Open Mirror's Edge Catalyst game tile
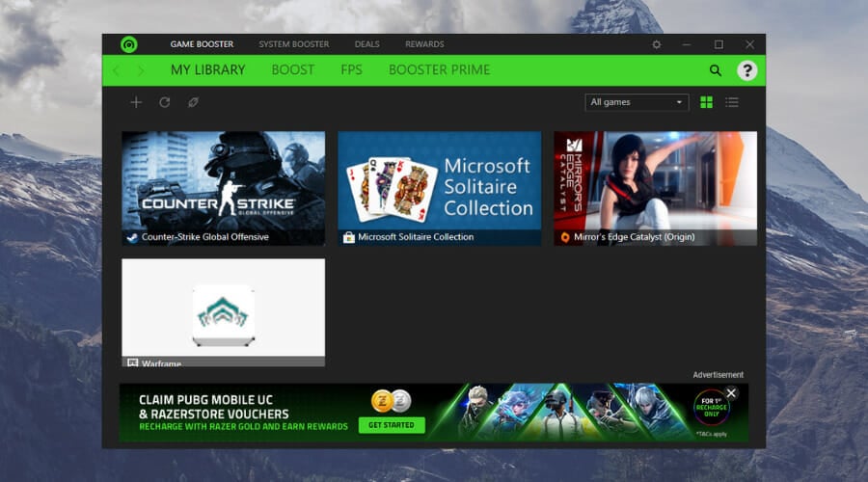The image size is (868, 482). pyautogui.click(x=656, y=188)
